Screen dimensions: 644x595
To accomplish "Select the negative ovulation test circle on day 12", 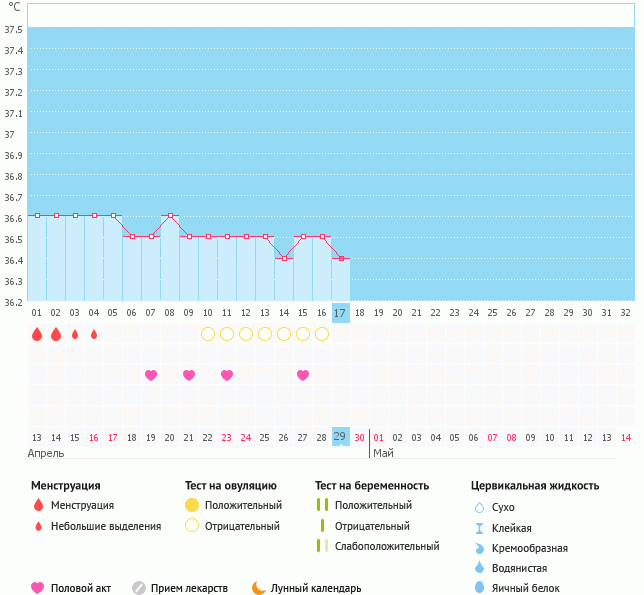I will pyautogui.click(x=246, y=334).
